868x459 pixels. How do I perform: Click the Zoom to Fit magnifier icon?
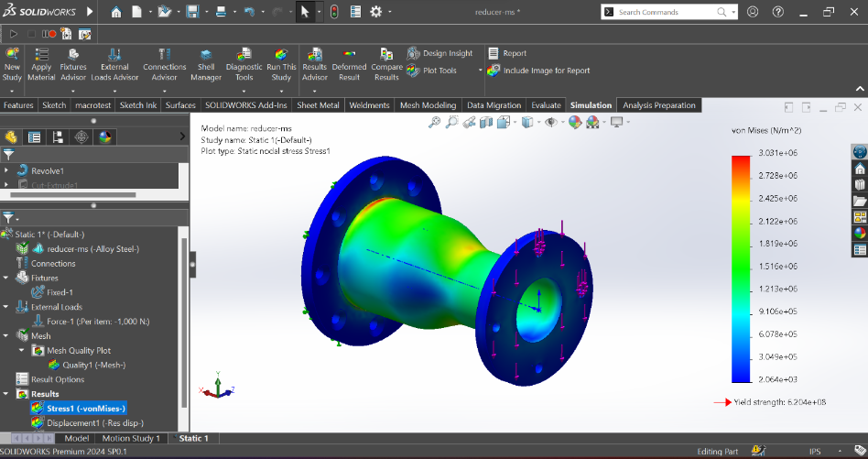[x=434, y=122]
